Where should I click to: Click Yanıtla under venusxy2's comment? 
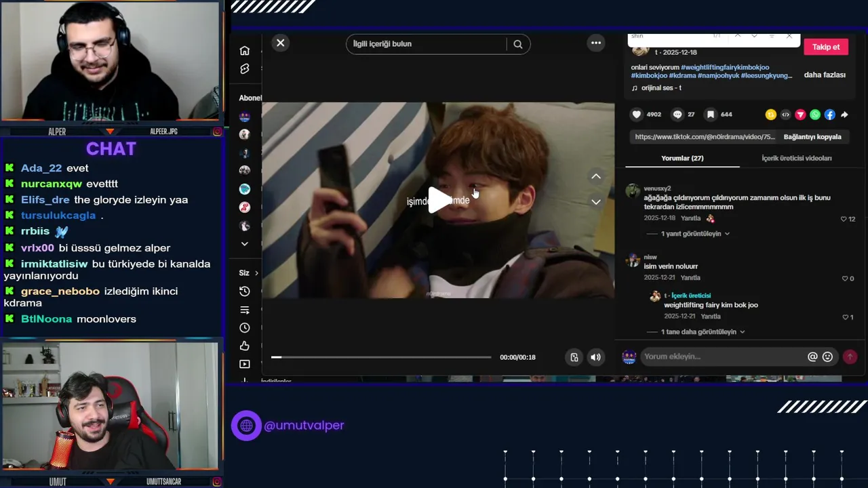point(690,219)
